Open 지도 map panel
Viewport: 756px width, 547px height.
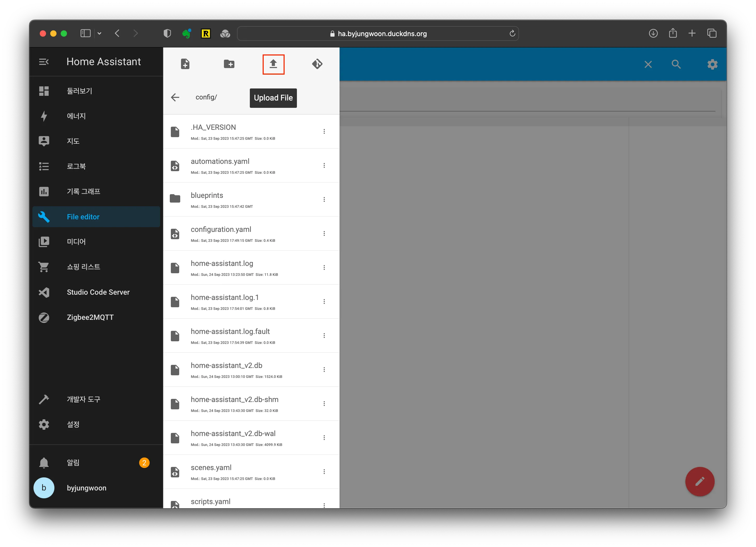pos(96,141)
